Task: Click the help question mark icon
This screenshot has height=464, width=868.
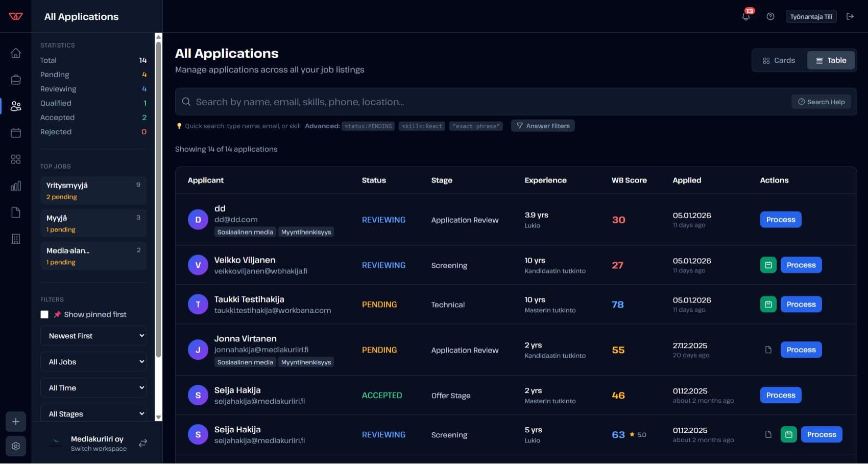Action: pos(770,16)
